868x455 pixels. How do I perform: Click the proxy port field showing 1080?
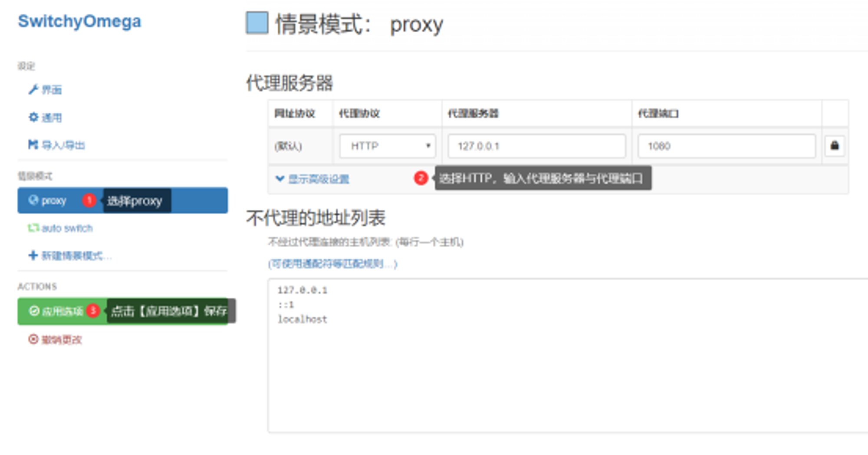[726, 146]
